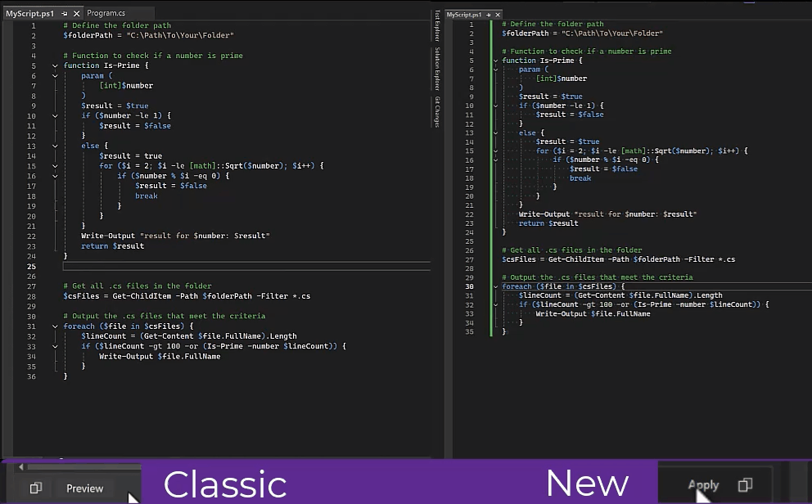Open the Solution Explorer side panel
Screen dimensions: 812x504
pyautogui.click(x=437, y=69)
